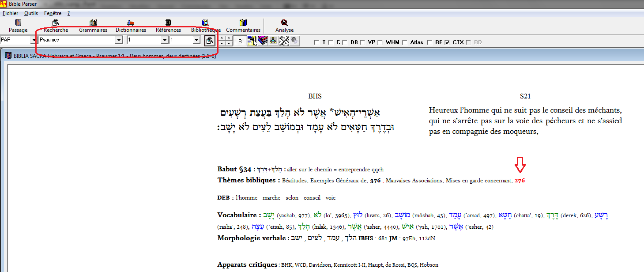The height and width of the screenshot is (272, 644).
Task: Open the Psaumes book dropdown
Action: [118, 40]
